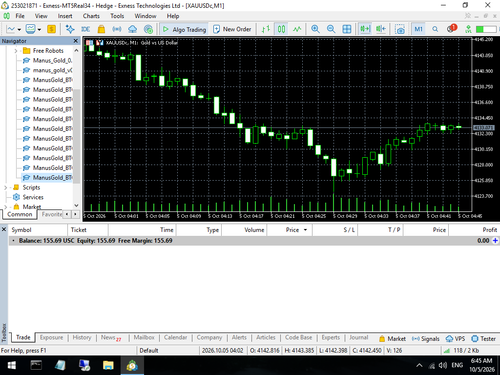500x375 pixels.
Task: Click the sort arrow in the Price column
Action: click(x=305, y=230)
